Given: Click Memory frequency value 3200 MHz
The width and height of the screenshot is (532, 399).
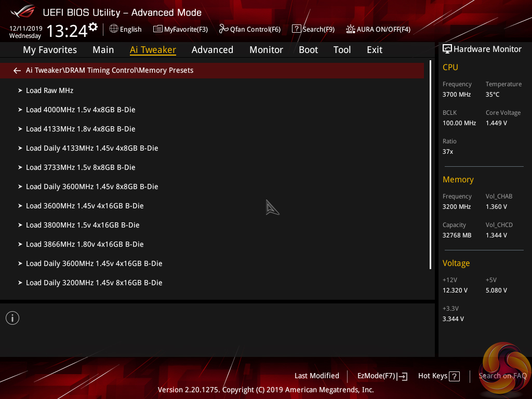Looking at the screenshot, I should 456,207.
